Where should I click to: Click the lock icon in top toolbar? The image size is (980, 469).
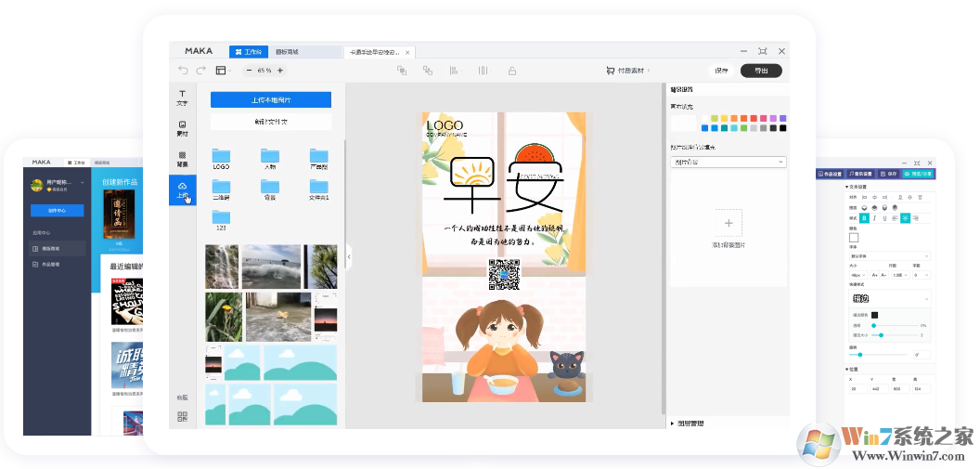point(511,71)
